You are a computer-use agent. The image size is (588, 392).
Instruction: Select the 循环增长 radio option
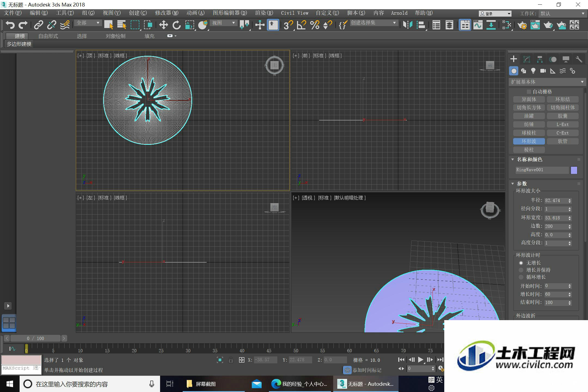point(521,277)
